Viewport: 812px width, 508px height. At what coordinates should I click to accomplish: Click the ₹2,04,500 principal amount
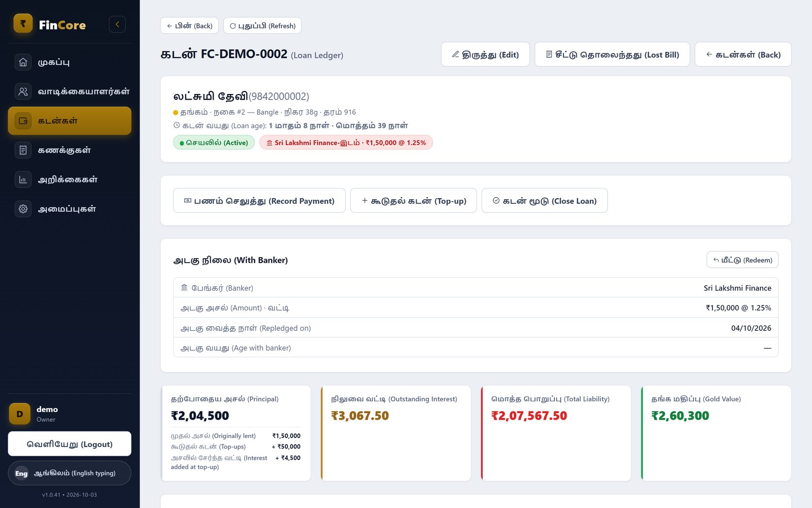coord(200,416)
